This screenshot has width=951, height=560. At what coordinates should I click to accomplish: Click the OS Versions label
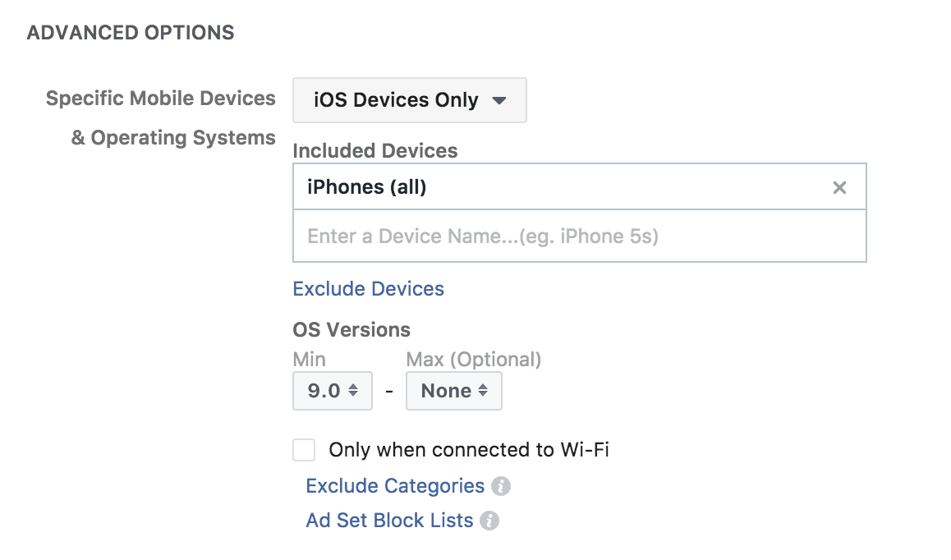351,330
